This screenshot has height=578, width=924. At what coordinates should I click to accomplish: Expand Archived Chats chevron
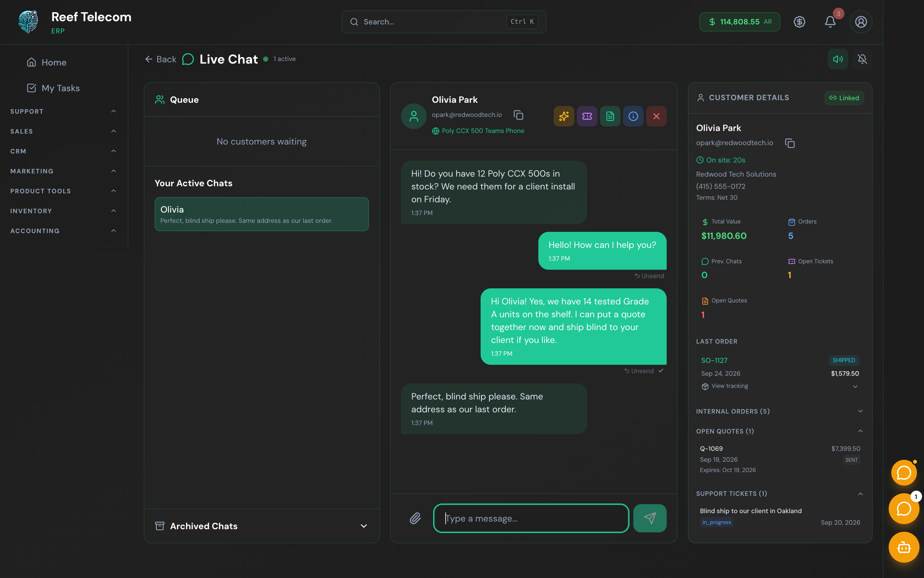click(364, 526)
